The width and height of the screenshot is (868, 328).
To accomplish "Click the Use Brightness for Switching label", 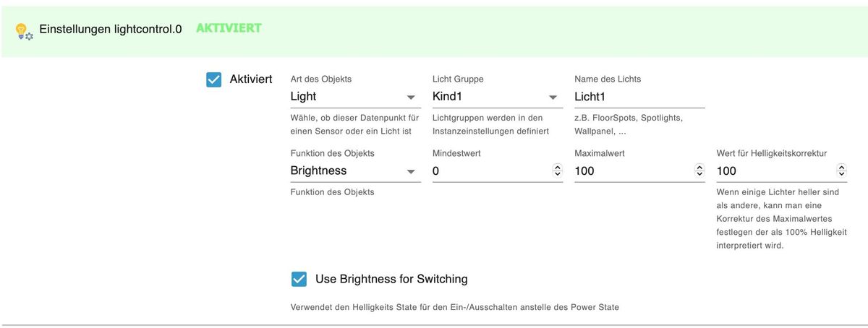I will [x=391, y=279].
